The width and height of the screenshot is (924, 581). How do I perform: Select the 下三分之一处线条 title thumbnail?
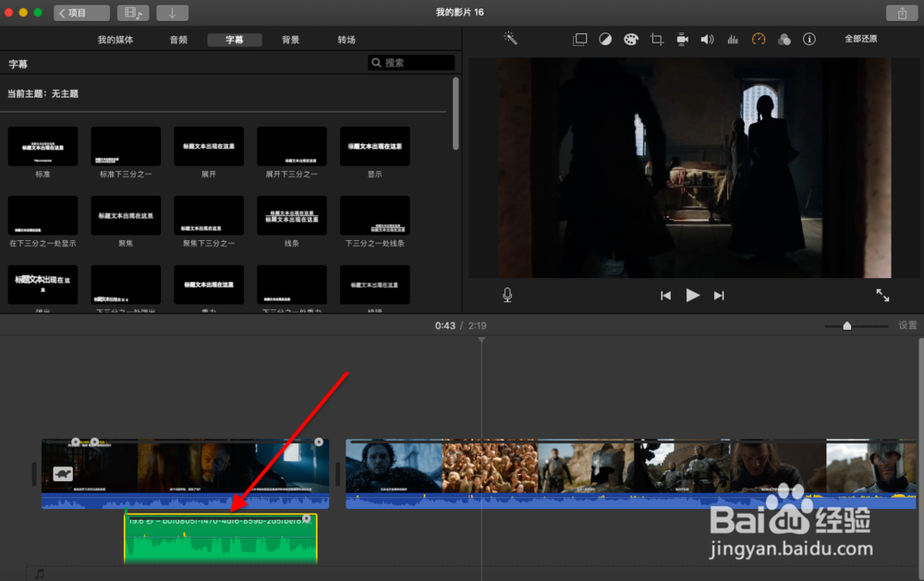[375, 215]
